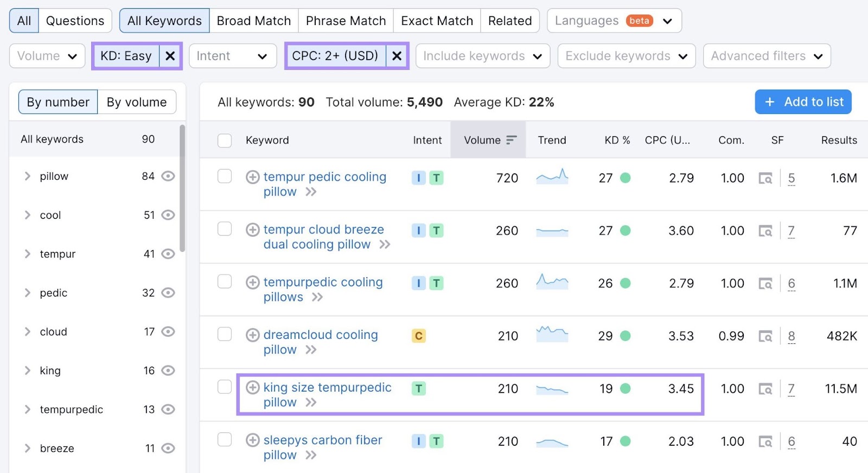Click plus icon beside king size tempurpedic pillow
The height and width of the screenshot is (473, 868).
point(252,388)
